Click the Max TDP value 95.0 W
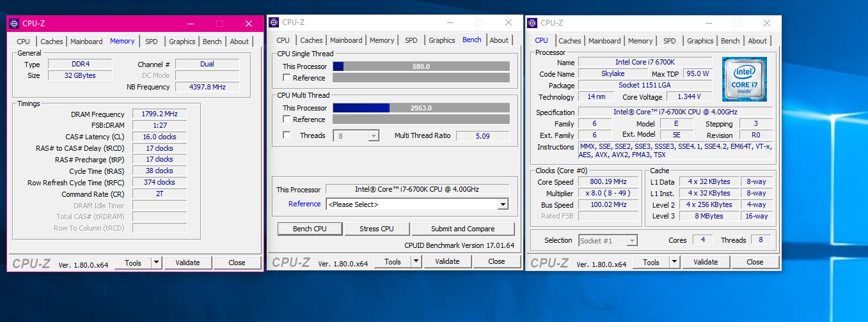The image size is (868, 322). pyautogui.click(x=697, y=73)
